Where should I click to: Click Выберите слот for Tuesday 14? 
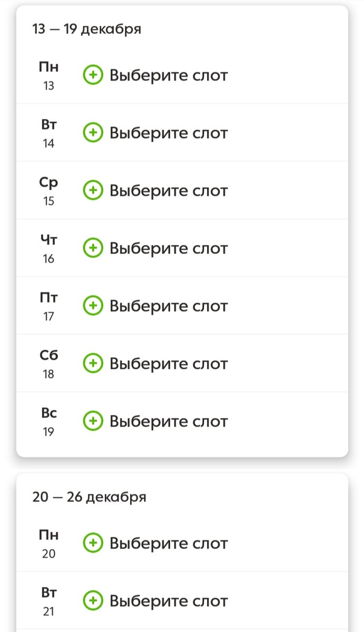click(169, 133)
